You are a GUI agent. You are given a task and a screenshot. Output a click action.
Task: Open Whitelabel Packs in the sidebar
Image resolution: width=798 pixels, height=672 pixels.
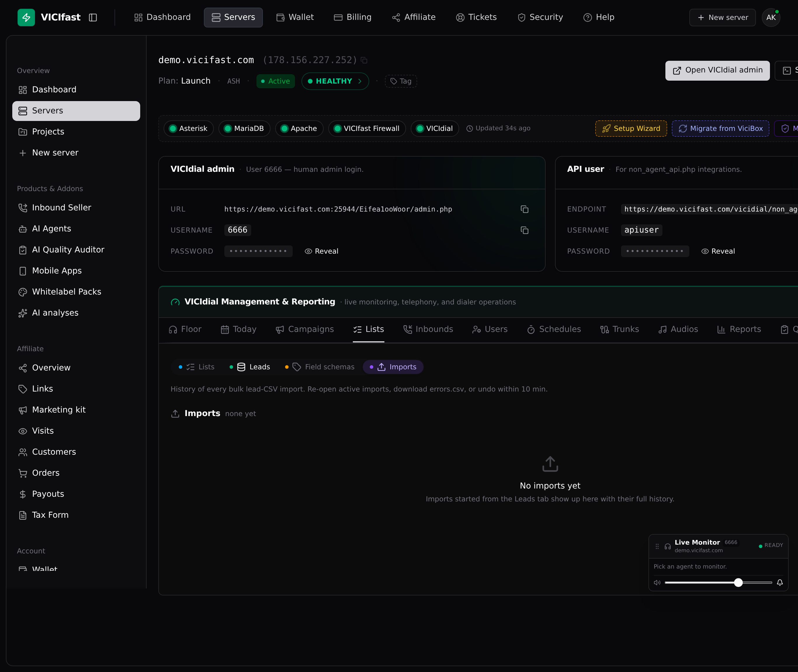click(76, 292)
